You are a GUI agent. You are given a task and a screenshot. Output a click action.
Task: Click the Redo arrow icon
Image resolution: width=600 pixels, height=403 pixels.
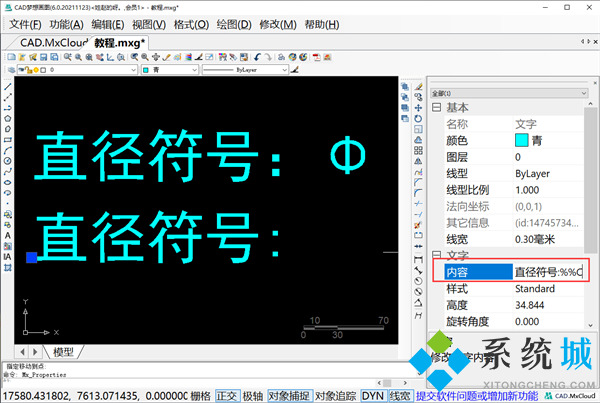click(x=268, y=57)
